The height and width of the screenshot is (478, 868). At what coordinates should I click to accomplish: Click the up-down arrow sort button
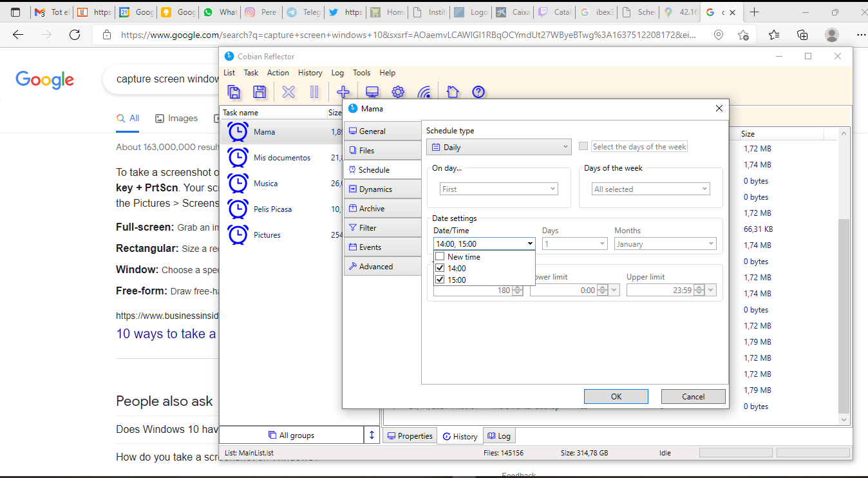point(372,435)
